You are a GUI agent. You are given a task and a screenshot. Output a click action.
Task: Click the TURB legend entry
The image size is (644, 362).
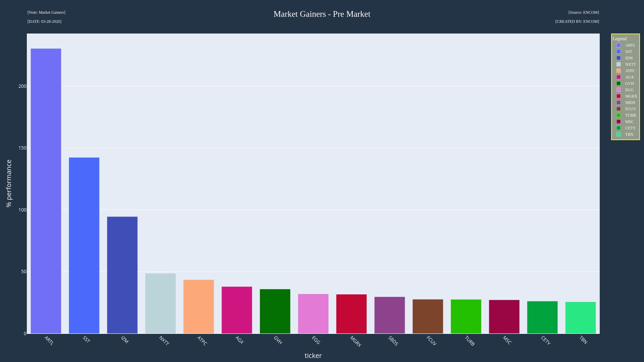pos(630,115)
